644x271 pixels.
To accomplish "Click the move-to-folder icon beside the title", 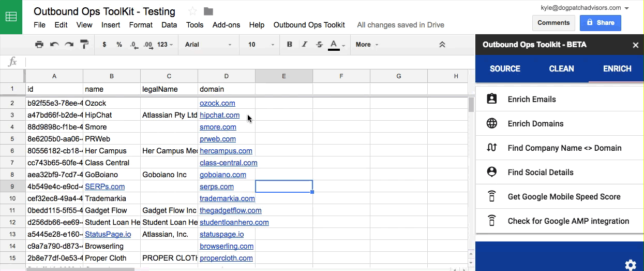I will (x=208, y=11).
